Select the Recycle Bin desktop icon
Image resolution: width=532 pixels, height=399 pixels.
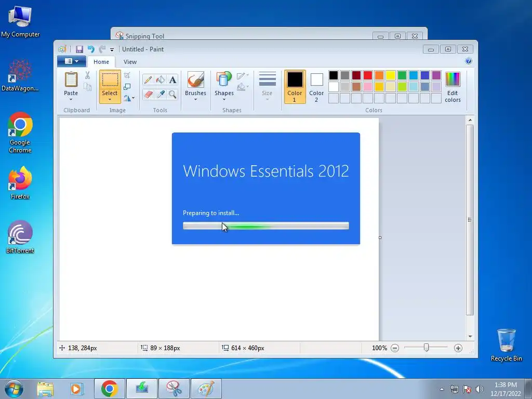506,345
